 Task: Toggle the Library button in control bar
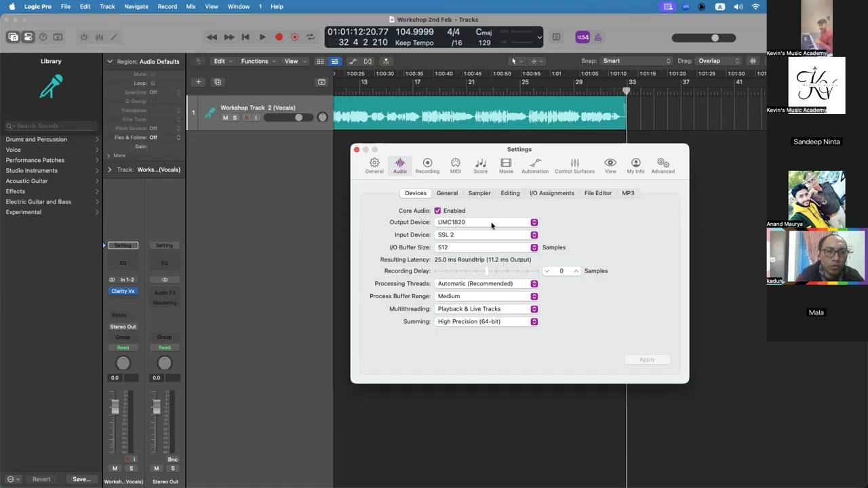click(x=13, y=37)
